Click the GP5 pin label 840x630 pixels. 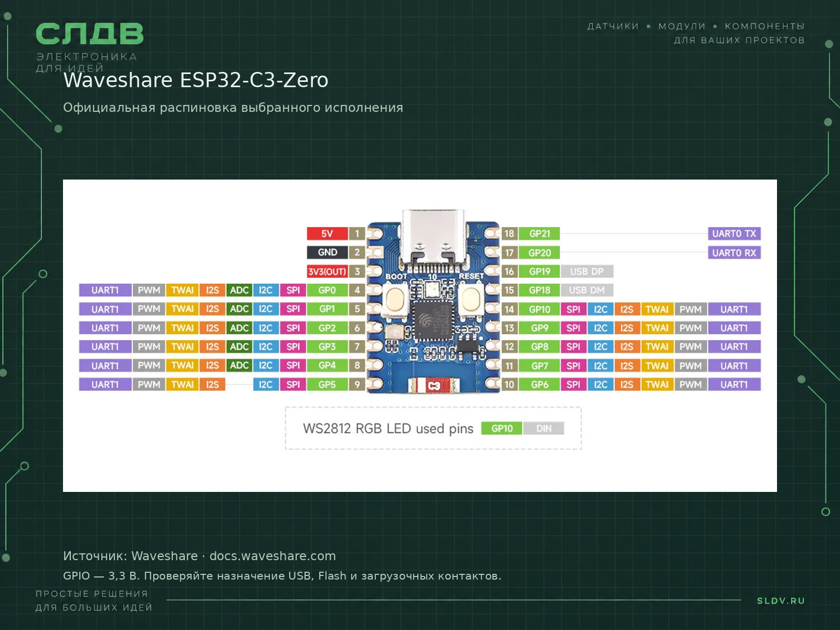coord(327,384)
